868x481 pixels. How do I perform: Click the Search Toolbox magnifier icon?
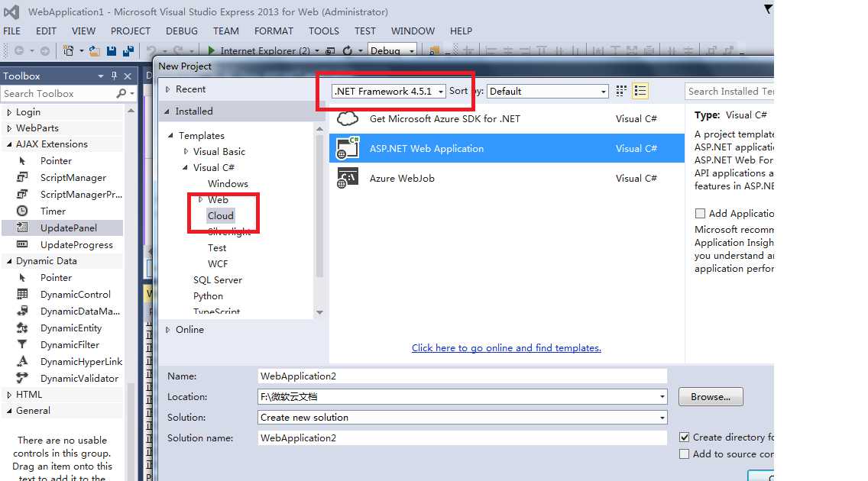[121, 93]
